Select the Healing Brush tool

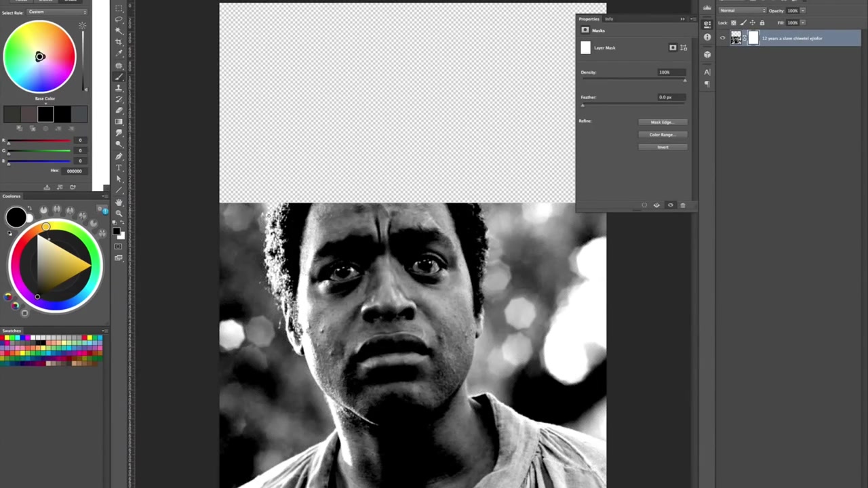tap(119, 65)
